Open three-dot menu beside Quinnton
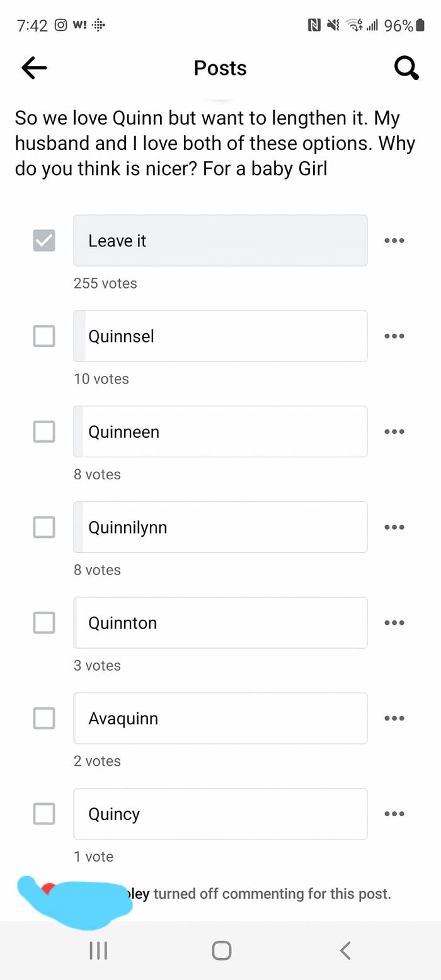The image size is (441, 980). coord(394,623)
